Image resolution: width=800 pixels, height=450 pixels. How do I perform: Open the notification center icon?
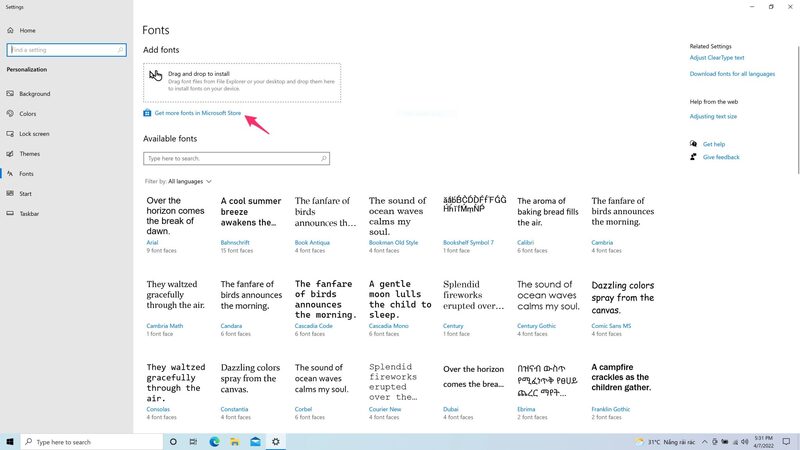[787, 442]
